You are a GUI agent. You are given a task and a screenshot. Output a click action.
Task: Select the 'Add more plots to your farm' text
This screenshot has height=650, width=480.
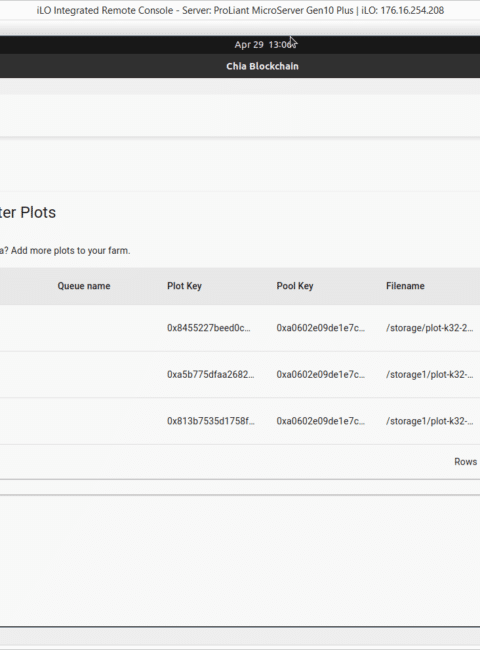70,250
